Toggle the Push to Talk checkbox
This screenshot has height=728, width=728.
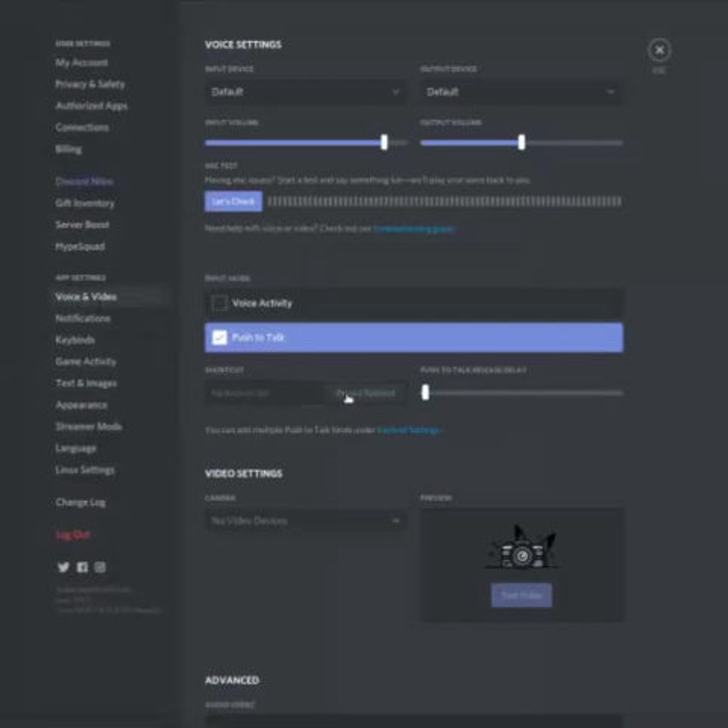click(219, 337)
